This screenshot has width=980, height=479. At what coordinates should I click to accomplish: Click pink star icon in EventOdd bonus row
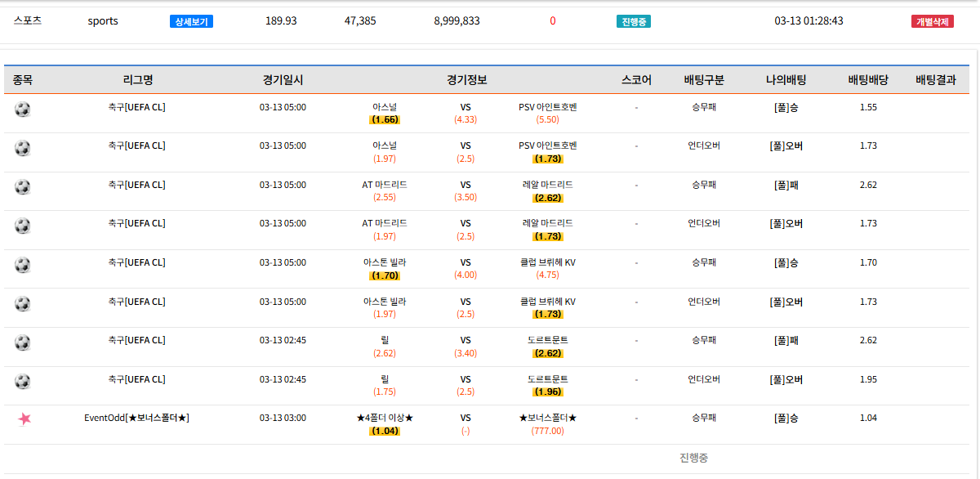tap(24, 419)
